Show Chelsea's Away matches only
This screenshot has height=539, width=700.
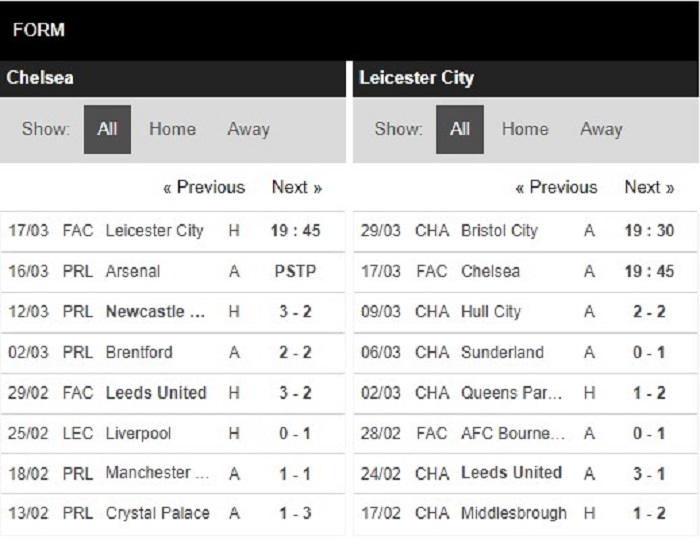249,130
